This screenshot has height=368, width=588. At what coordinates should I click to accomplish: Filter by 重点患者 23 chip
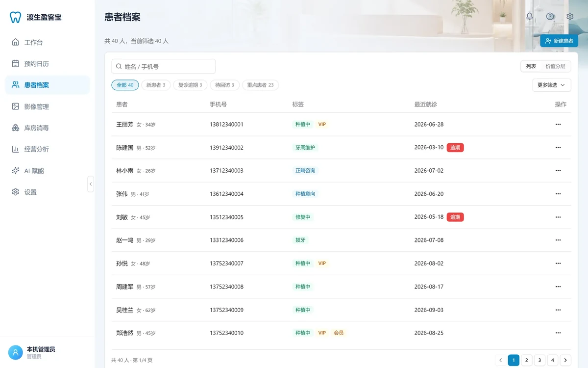click(x=260, y=85)
